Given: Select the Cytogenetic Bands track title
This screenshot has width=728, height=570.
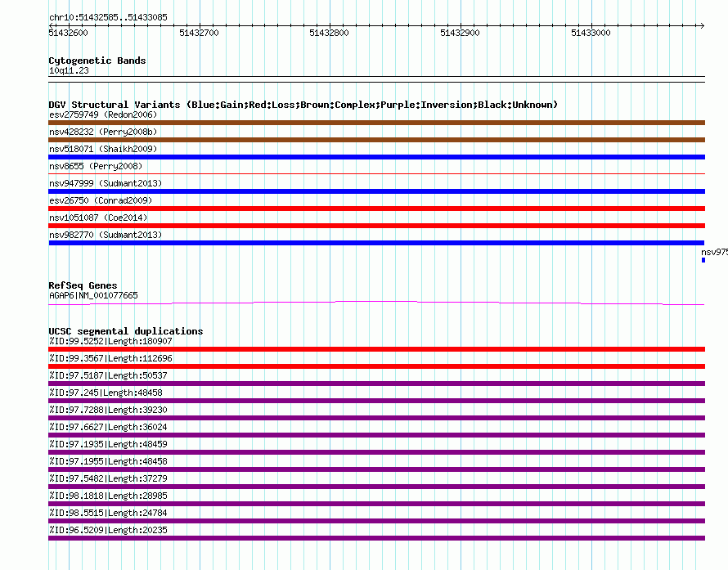Looking at the screenshot, I should (97, 61).
